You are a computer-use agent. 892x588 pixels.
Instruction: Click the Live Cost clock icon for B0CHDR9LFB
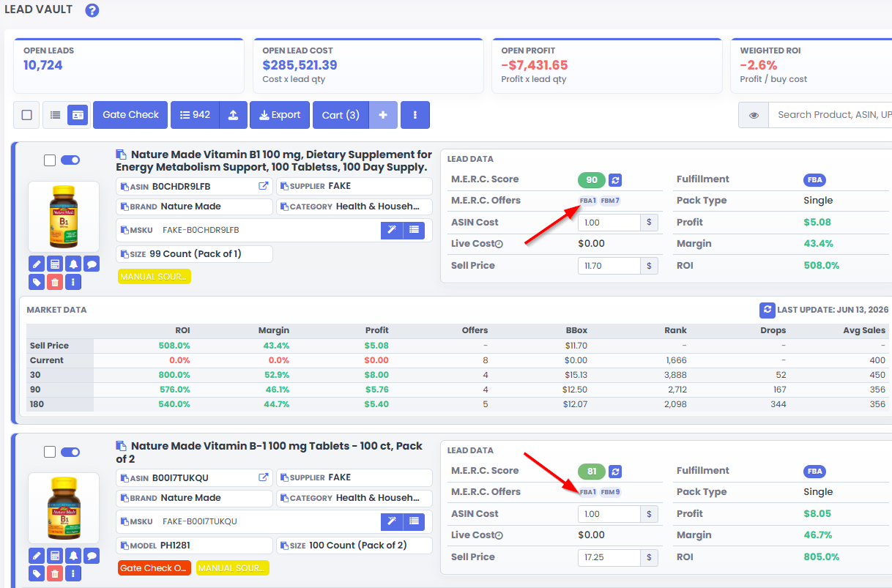click(x=499, y=244)
